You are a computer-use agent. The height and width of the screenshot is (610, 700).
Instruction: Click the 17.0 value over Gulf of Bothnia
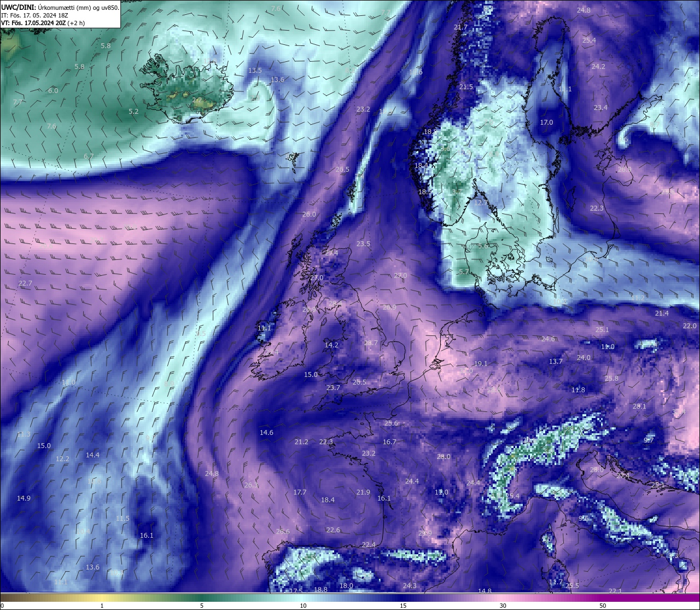click(547, 123)
